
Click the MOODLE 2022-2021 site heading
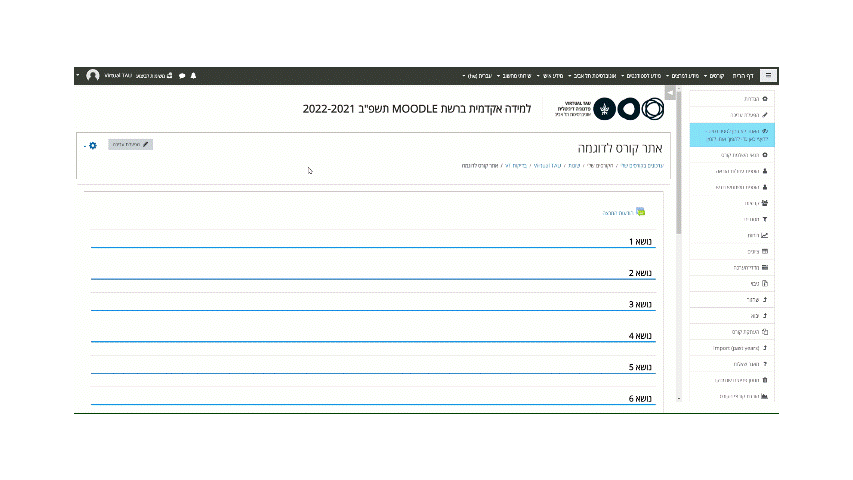click(417, 109)
